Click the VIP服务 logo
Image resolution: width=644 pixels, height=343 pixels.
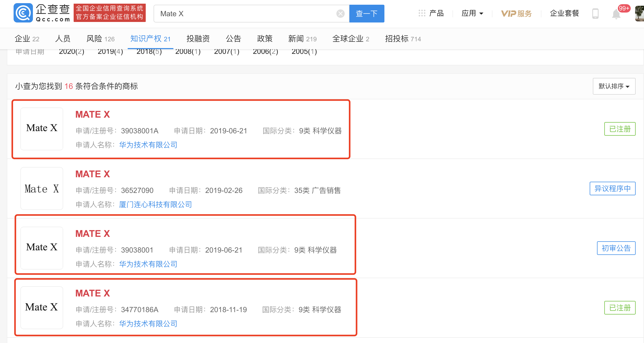click(x=516, y=14)
